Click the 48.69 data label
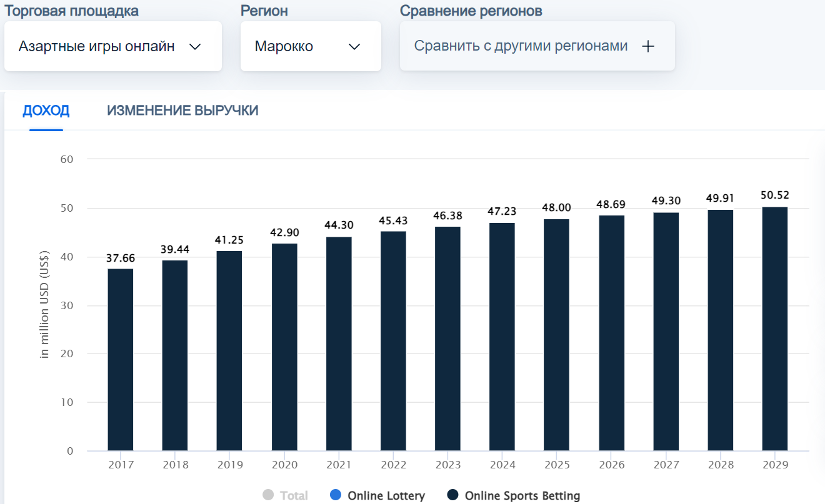Screen dimensions: 825x504 coord(611,205)
